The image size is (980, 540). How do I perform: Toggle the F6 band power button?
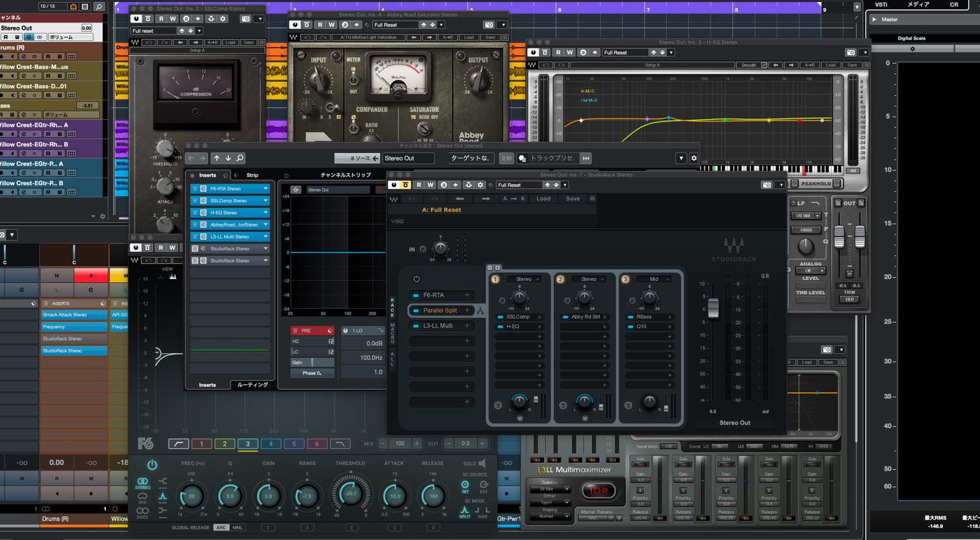click(152, 464)
